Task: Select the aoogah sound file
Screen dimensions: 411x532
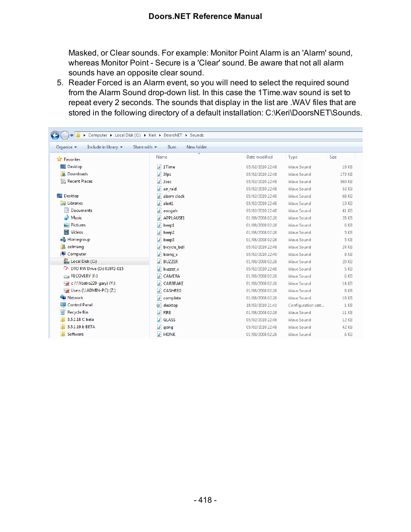Action: 170,211
